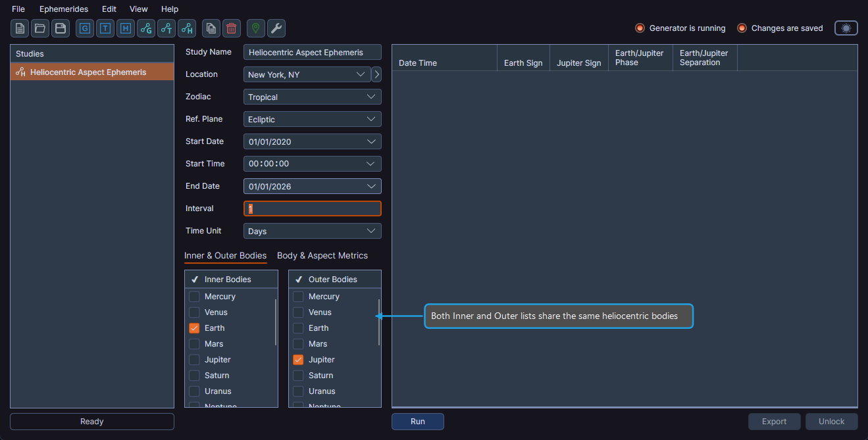Uncheck Earth under Inner Bodies
This screenshot has height=440, width=868.
(x=194, y=328)
